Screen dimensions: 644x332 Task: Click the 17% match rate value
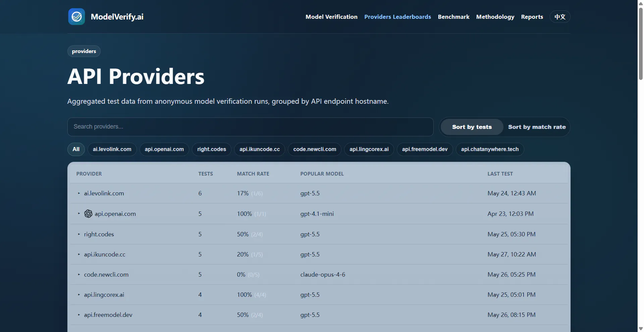tap(243, 193)
